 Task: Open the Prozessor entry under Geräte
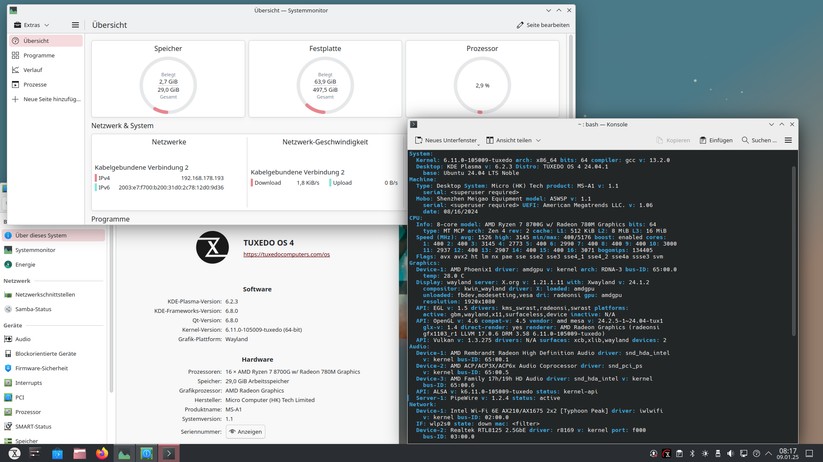(54, 412)
